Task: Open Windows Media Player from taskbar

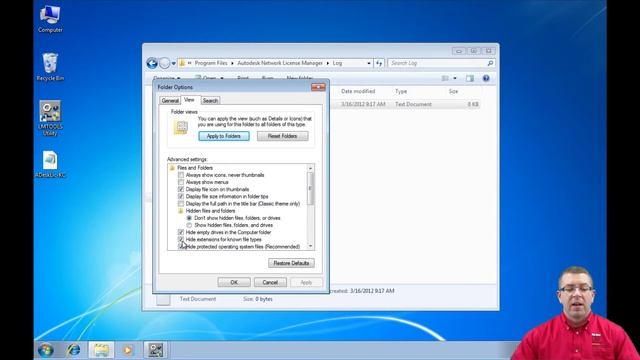Action: point(128,350)
